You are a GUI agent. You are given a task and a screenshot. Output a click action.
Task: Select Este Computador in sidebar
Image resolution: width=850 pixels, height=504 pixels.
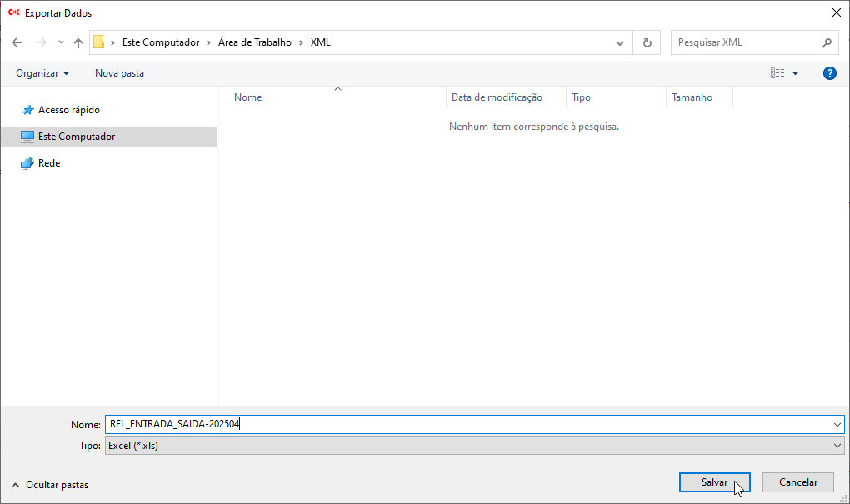coord(76,137)
